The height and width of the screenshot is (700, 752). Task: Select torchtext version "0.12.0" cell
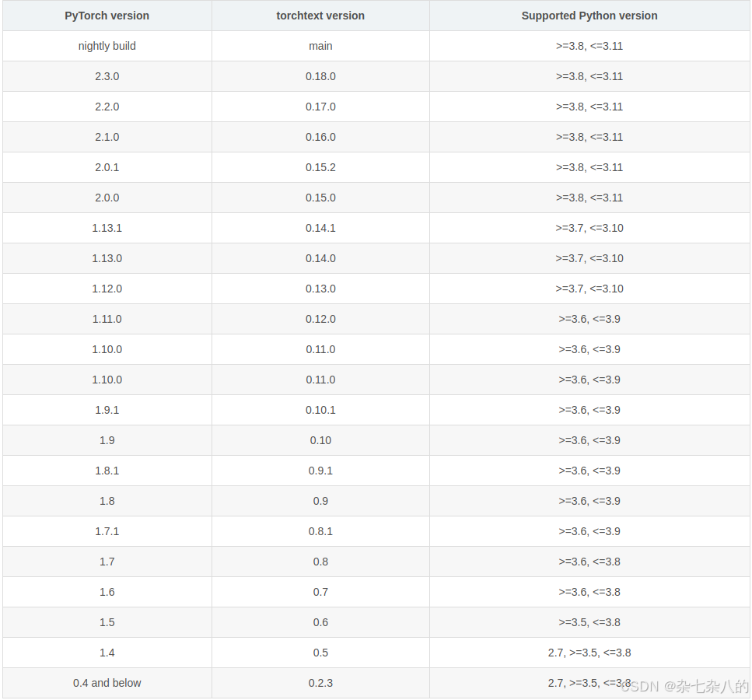tap(320, 319)
